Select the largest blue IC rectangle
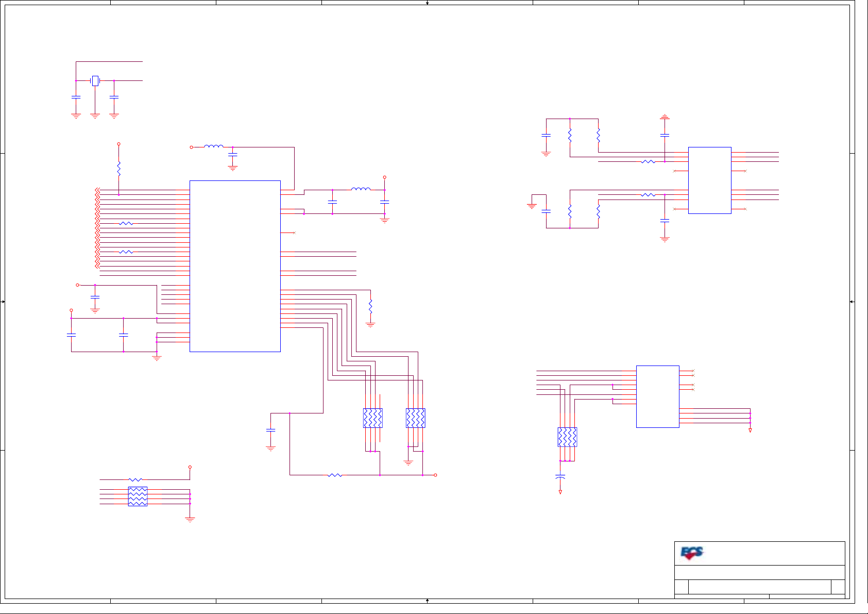The width and height of the screenshot is (868, 614). coord(235,266)
